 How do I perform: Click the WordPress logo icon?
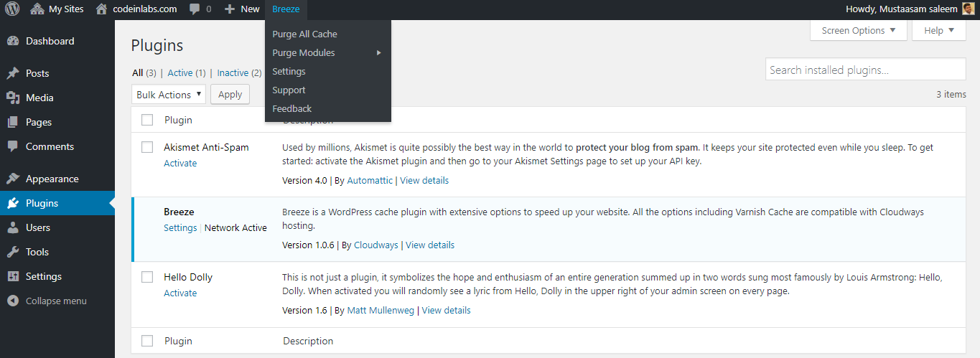(x=11, y=9)
